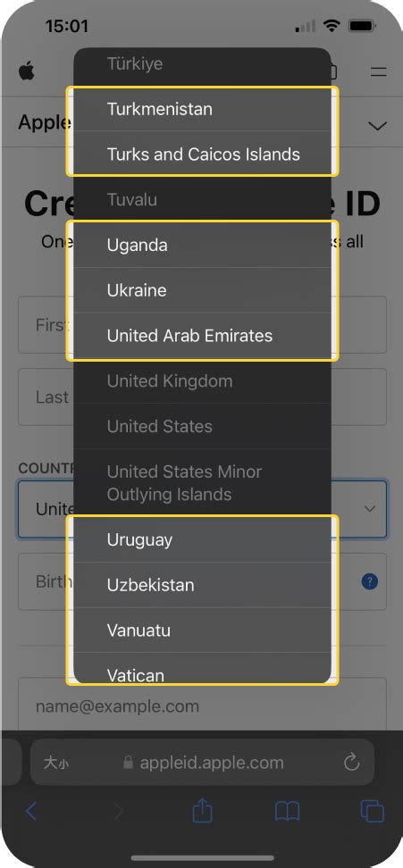Pick Uruguay from the dropdown list
This screenshot has width=403, height=868.
tap(203, 539)
